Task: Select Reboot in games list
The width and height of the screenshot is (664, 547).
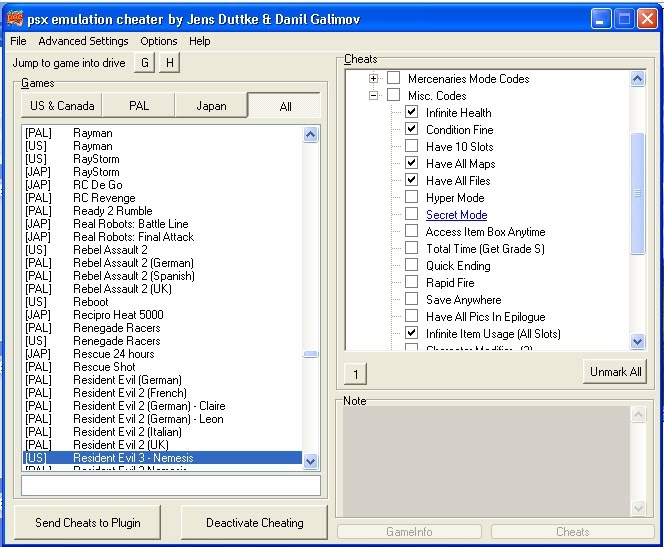Action: coord(163,302)
